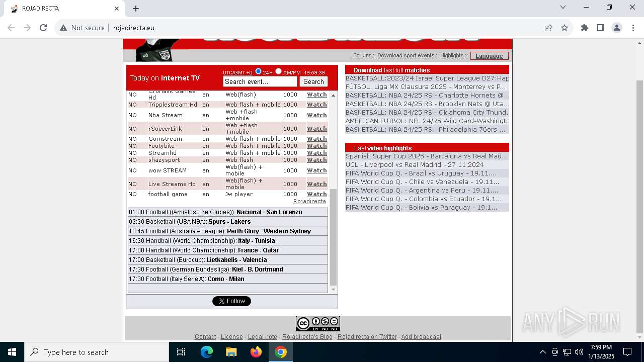Expand the Spurs - Lakers event
The image size is (644, 362).
click(228, 222)
